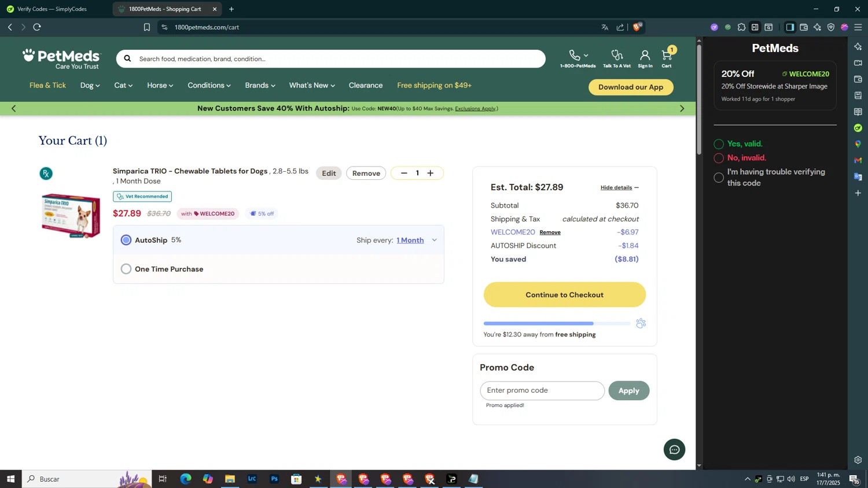This screenshot has height=488, width=868.
Task: Click the Apply promo button
Action: pyautogui.click(x=629, y=391)
